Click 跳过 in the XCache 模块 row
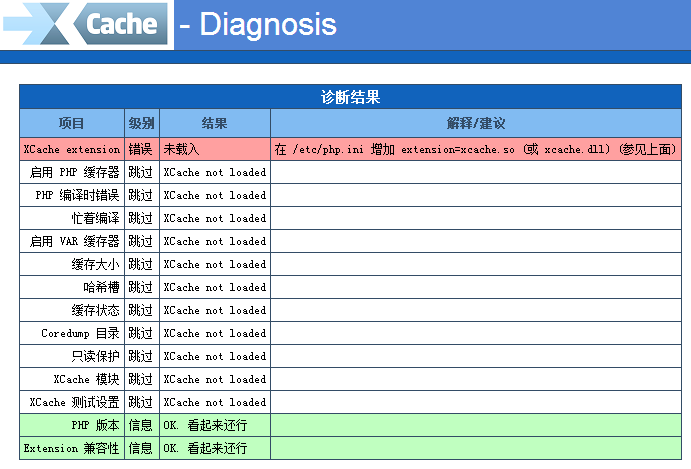The height and width of the screenshot is (469, 691). pos(140,379)
